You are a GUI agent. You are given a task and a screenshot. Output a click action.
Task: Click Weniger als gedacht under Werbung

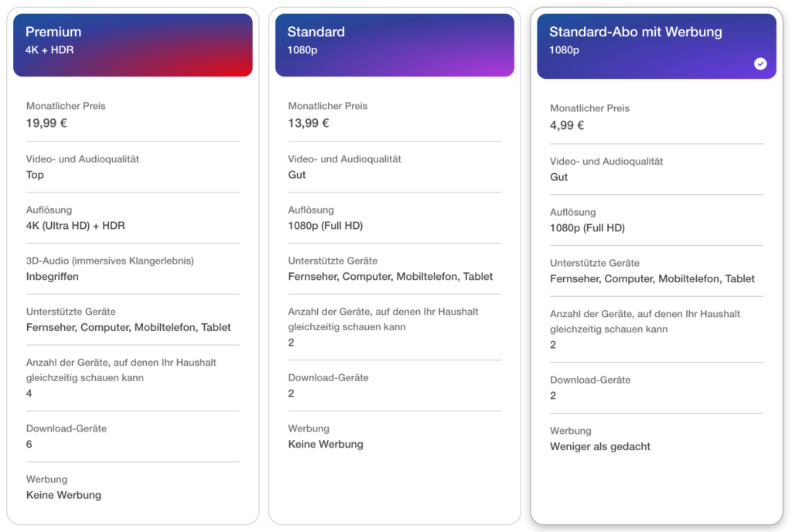(599, 446)
